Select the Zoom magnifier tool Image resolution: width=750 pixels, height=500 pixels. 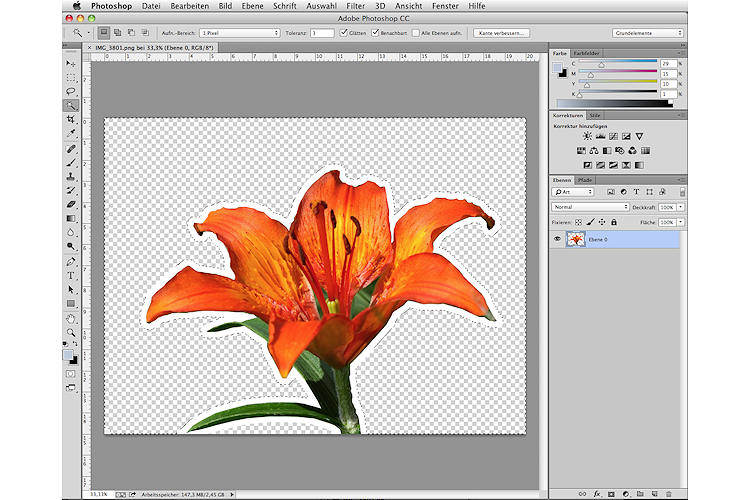71,331
